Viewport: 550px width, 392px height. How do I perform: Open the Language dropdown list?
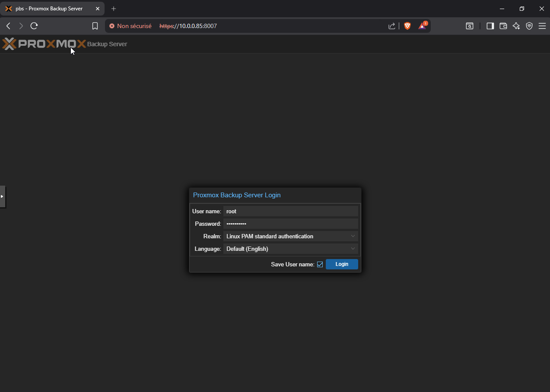pos(353,249)
